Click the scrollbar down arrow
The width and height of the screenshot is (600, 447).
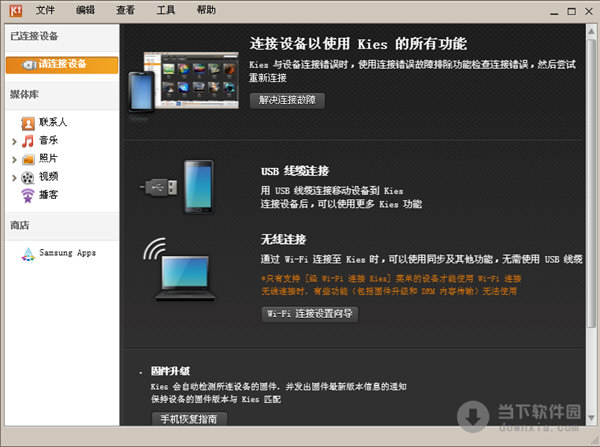(x=592, y=418)
